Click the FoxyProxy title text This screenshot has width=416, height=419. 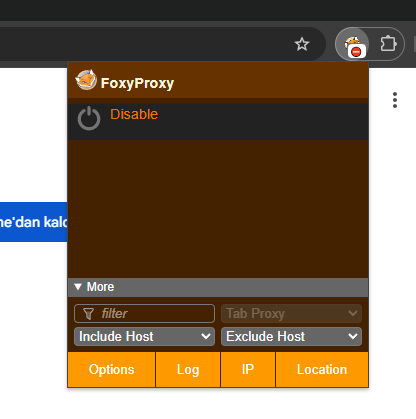137,83
